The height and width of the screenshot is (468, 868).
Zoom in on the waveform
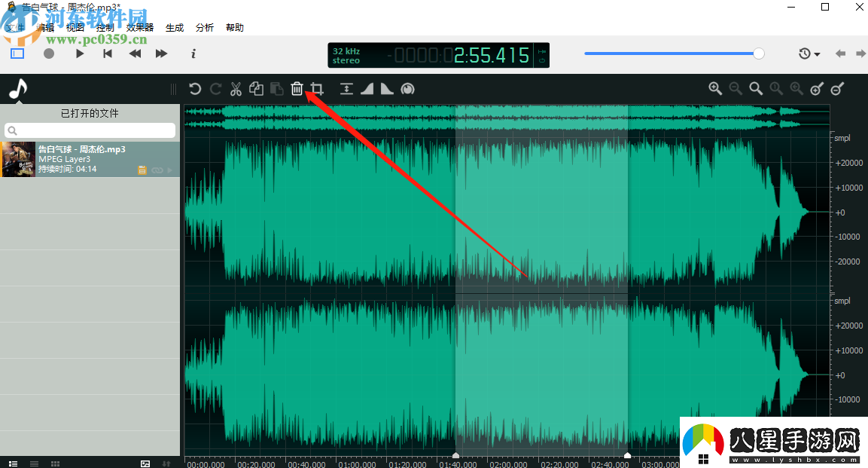tap(715, 89)
